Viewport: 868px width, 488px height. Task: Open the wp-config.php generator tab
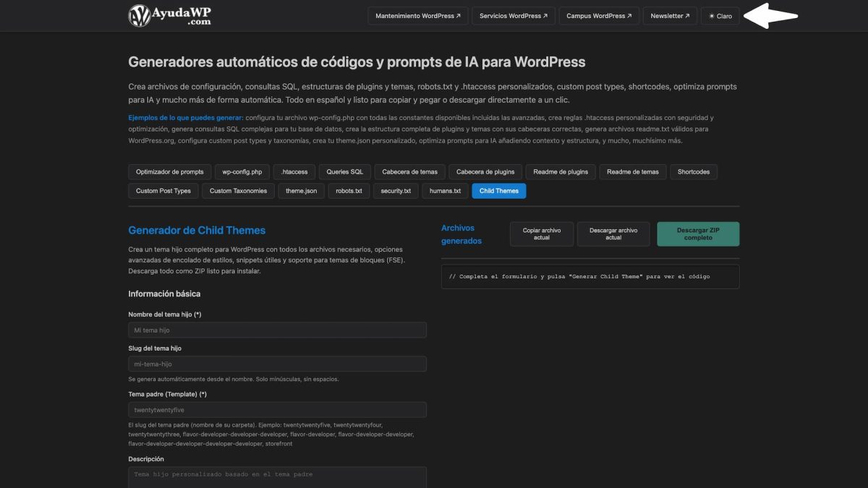coord(242,171)
